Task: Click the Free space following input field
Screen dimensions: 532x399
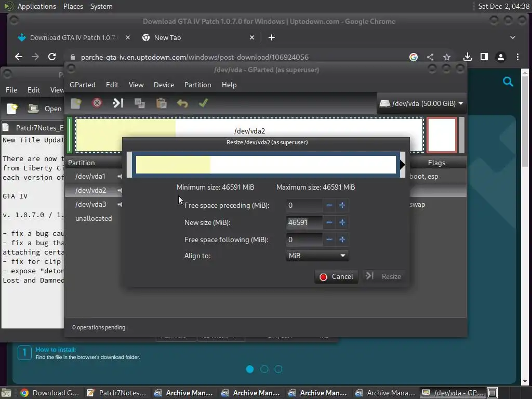Action: coord(304,240)
